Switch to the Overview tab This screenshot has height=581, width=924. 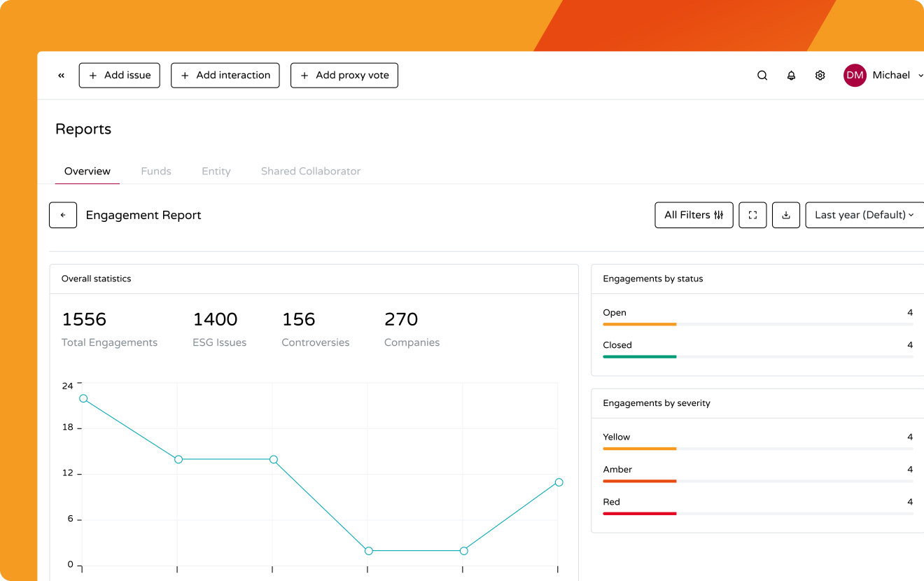[x=87, y=171]
